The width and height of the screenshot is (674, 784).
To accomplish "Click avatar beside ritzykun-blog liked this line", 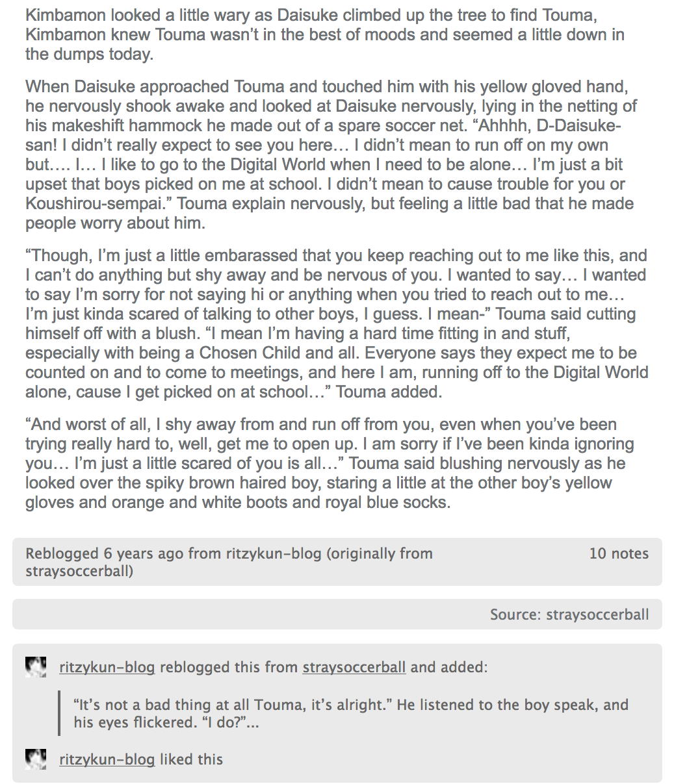I will pos(36,759).
